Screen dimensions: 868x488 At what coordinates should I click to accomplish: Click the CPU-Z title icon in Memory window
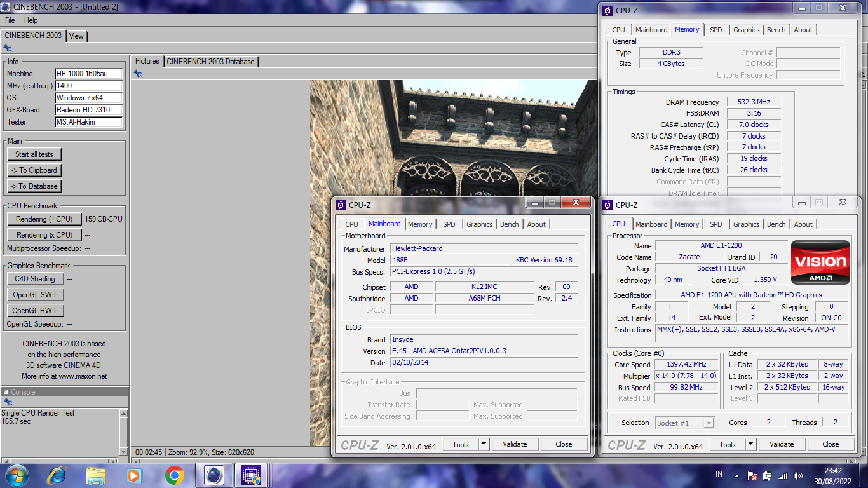608,10
